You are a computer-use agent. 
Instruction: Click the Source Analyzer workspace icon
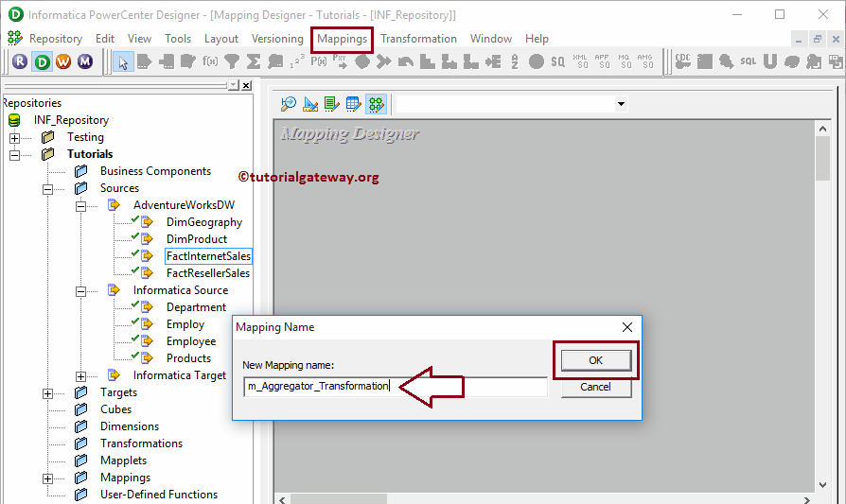[289, 103]
